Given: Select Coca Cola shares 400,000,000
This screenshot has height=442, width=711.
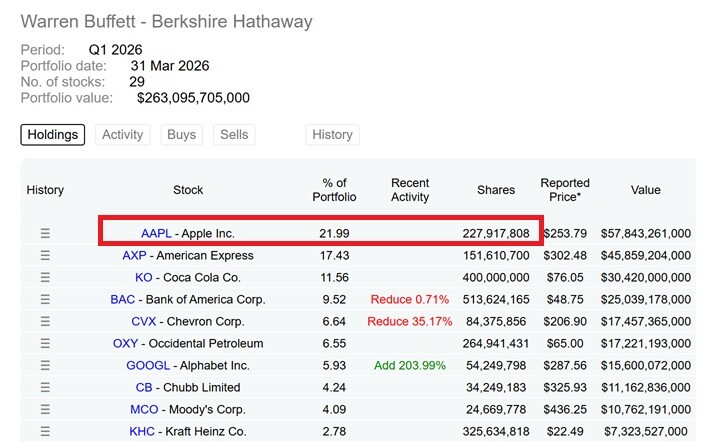Looking at the screenshot, I should click(x=496, y=277).
